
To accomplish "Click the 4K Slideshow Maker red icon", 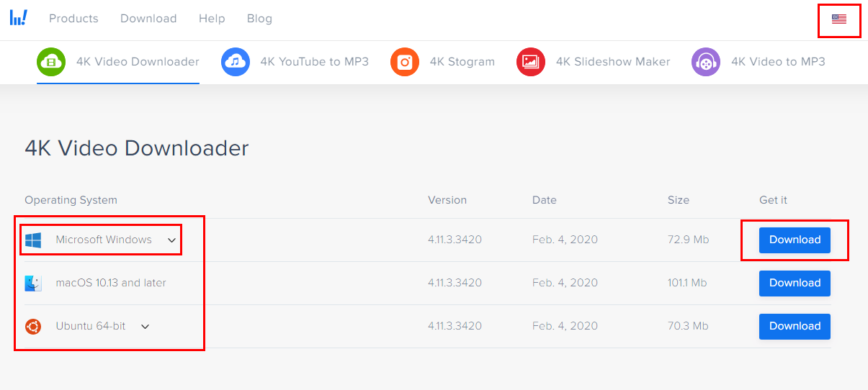I will coord(531,62).
